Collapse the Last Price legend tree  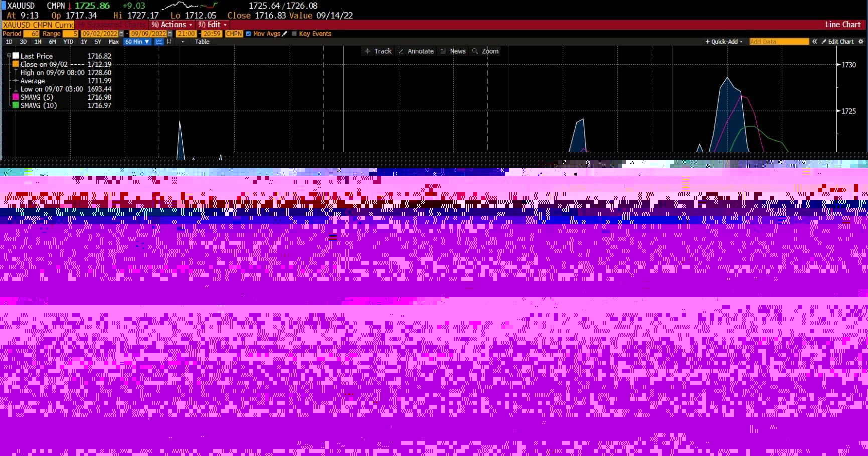9,56
